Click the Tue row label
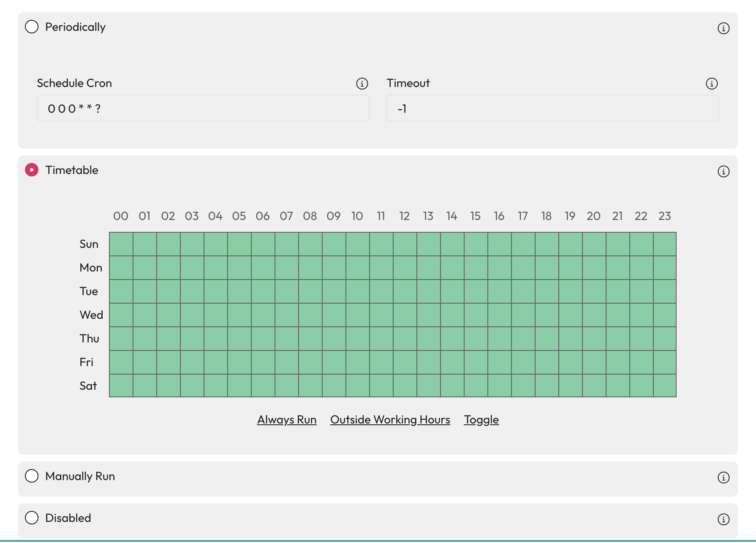This screenshot has height=543, width=756. pyautogui.click(x=89, y=291)
